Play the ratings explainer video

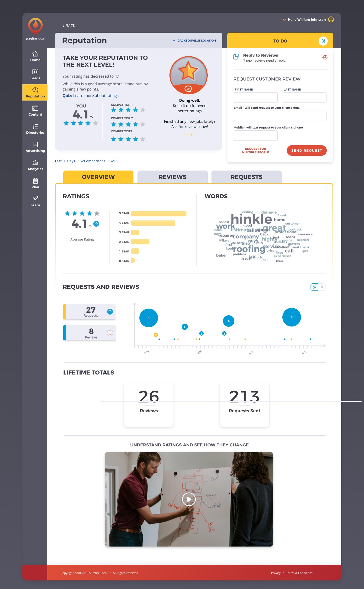(x=189, y=499)
